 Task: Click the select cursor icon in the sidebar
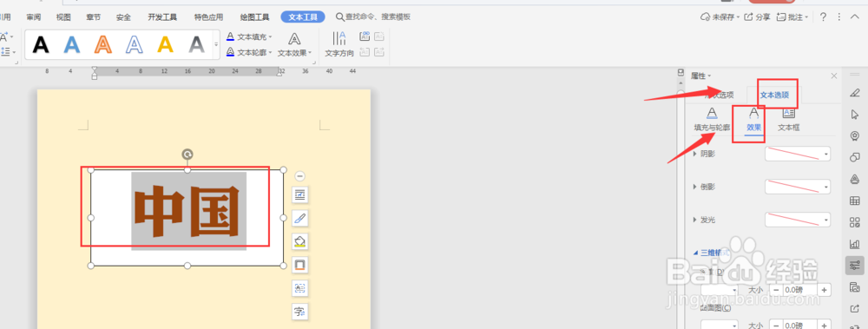[x=855, y=114]
